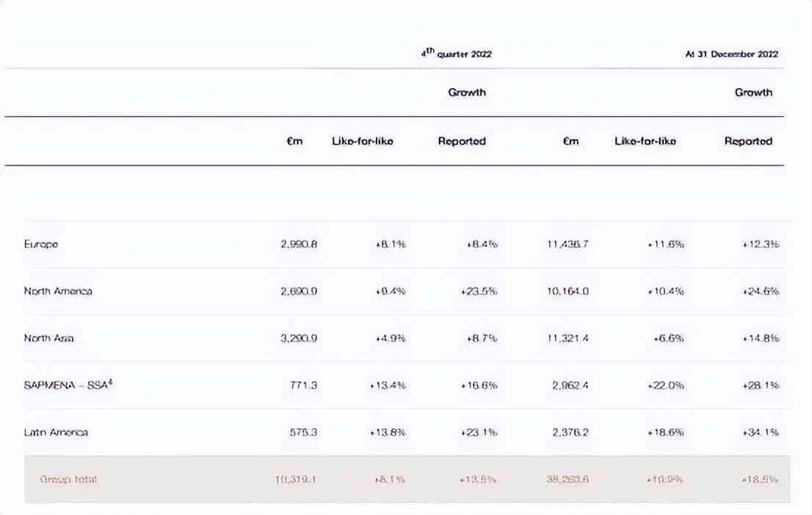Viewport: 812px width, 515px height.
Task: Click the North Asia row label
Action: [x=48, y=338]
